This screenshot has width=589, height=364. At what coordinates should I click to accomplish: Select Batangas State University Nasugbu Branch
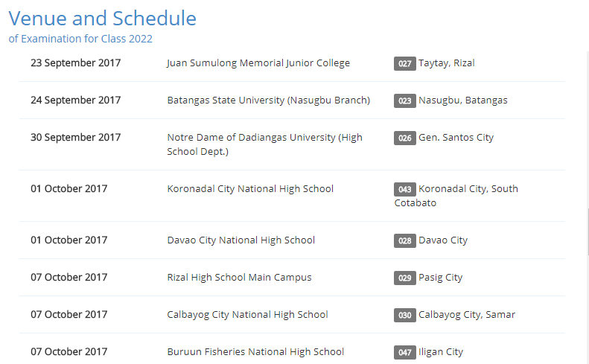(x=268, y=100)
